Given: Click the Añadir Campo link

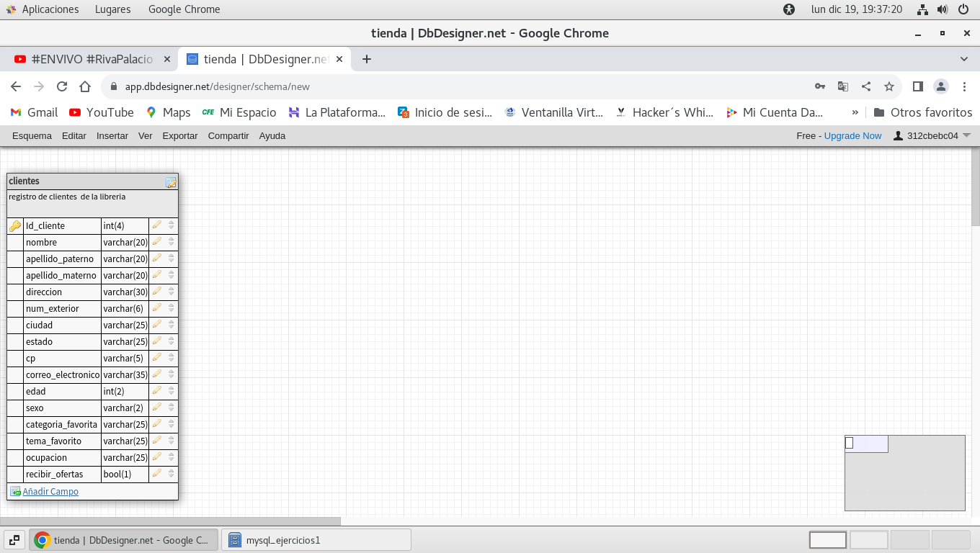Looking at the screenshot, I should tap(50, 492).
